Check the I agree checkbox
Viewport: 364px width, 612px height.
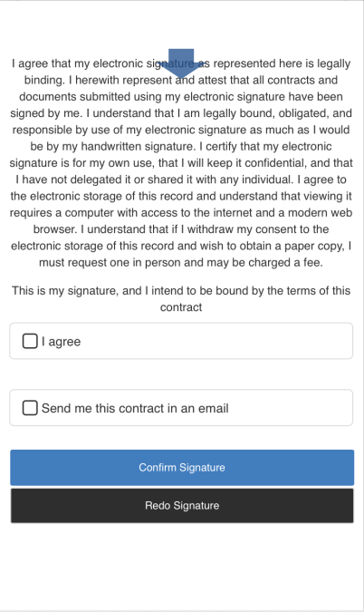30,341
